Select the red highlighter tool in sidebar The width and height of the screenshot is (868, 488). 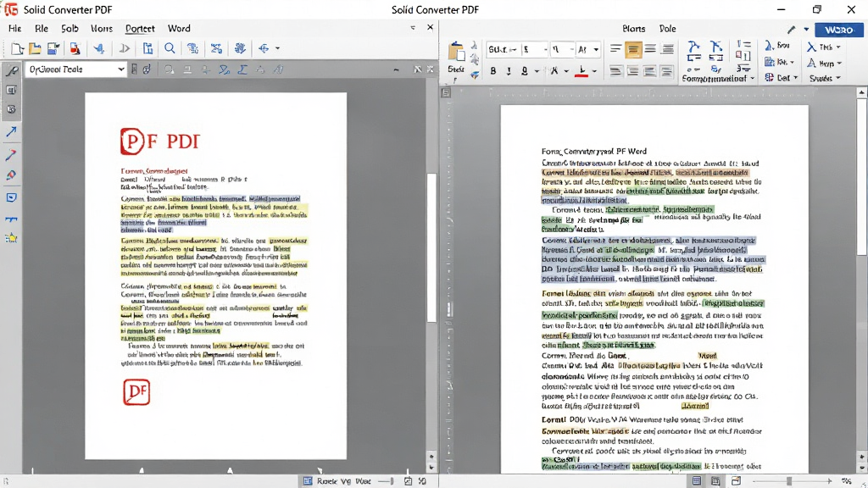pos(11,175)
